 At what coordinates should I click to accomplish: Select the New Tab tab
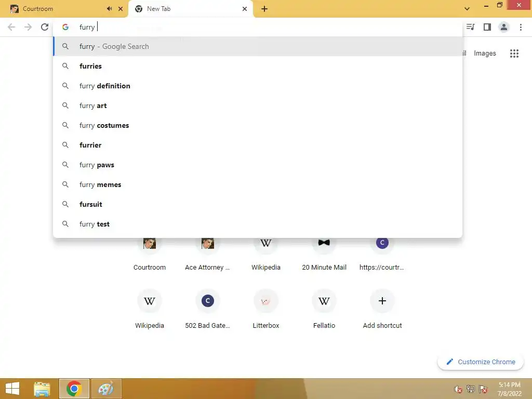pyautogui.click(x=191, y=9)
